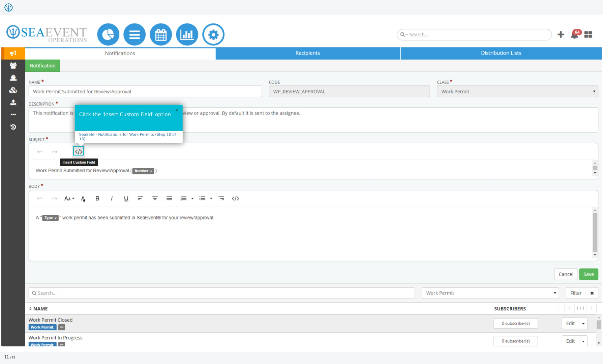This screenshot has width=603, height=364.
Task: Center align text in Body toolbar
Action: tap(155, 199)
